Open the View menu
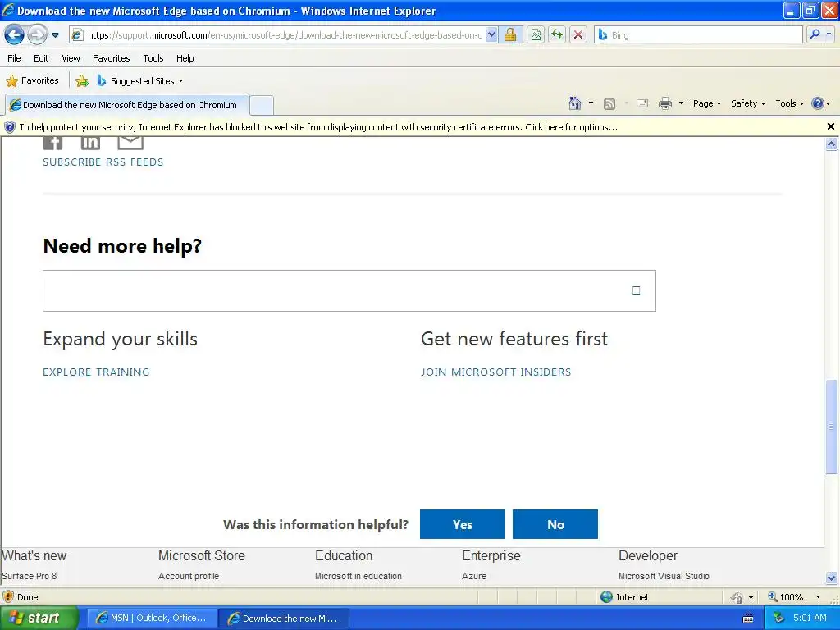The height and width of the screenshot is (630, 840). click(71, 58)
